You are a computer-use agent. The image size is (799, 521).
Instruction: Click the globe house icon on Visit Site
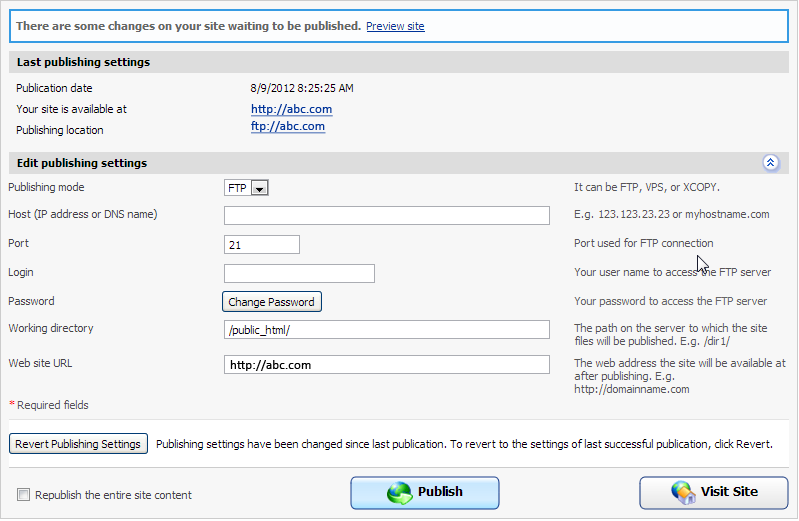(x=684, y=493)
